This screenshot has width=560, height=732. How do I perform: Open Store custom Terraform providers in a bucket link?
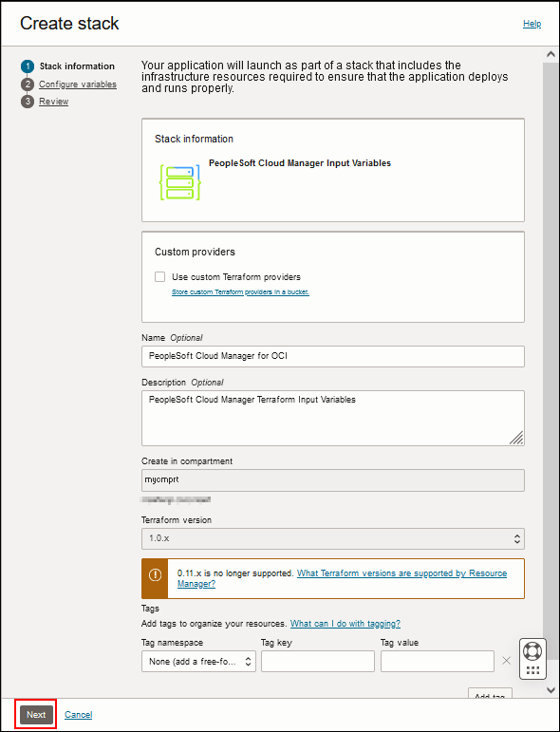click(x=240, y=292)
